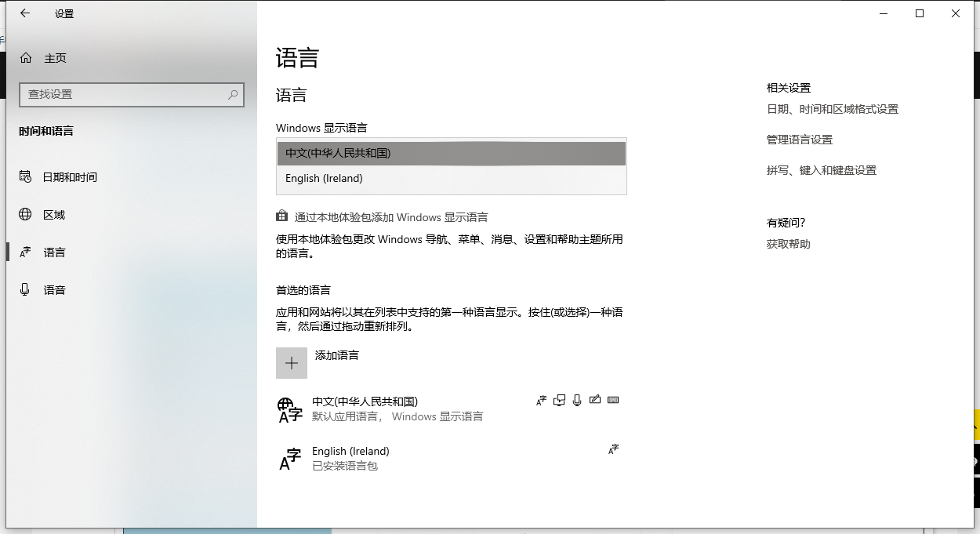The height and width of the screenshot is (534, 980).
Task: Choose English (Ireland) in display language list
Action: (452, 179)
